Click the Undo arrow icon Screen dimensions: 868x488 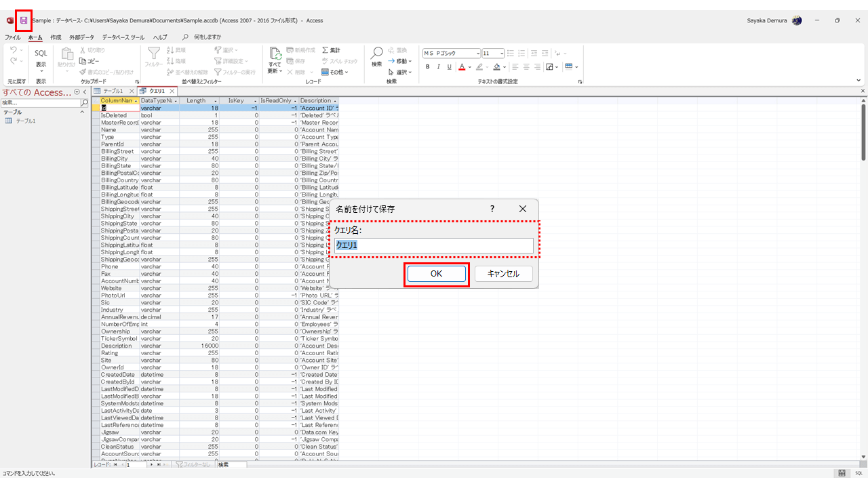point(14,50)
